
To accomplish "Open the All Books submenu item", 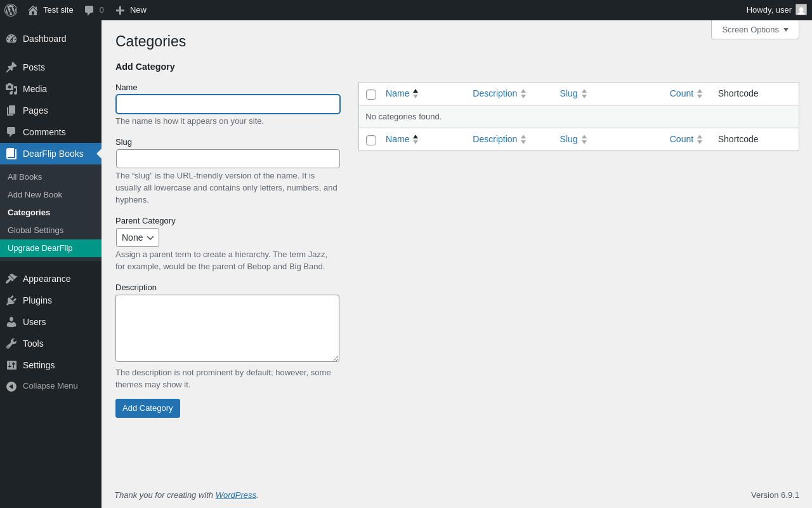I will coord(25,177).
